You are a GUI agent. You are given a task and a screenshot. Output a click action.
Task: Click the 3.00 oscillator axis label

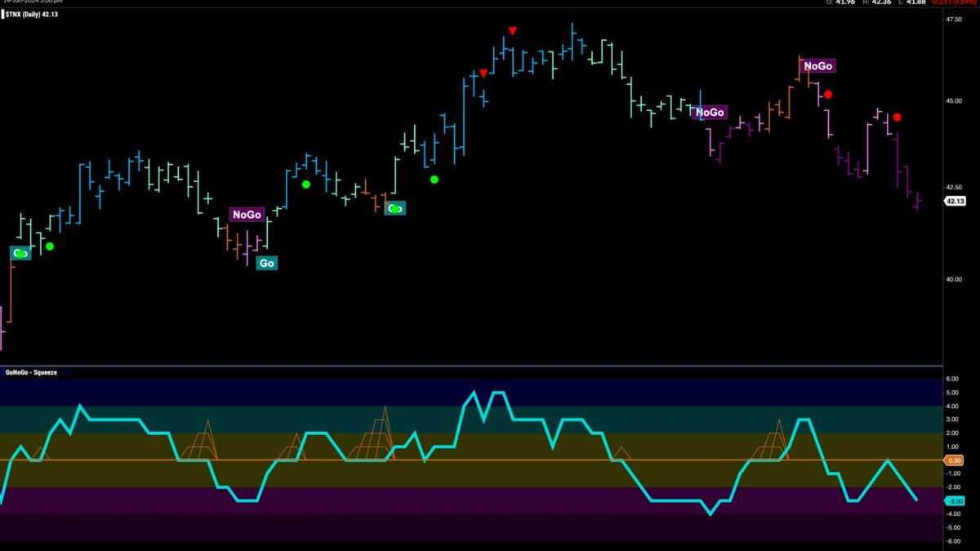click(952, 420)
